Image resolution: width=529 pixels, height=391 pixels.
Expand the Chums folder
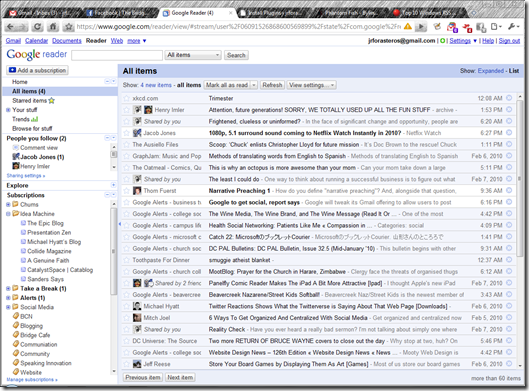[8, 204]
